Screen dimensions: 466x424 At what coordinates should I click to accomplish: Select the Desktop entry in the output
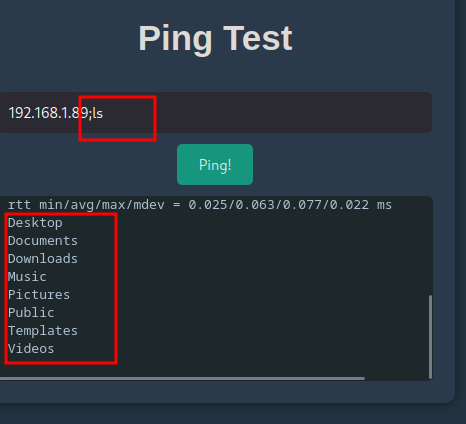click(35, 223)
